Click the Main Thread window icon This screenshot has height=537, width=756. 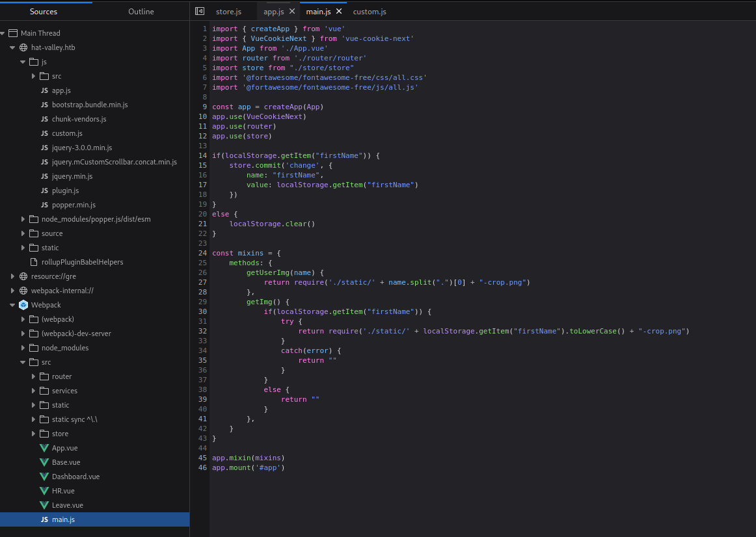13,33
